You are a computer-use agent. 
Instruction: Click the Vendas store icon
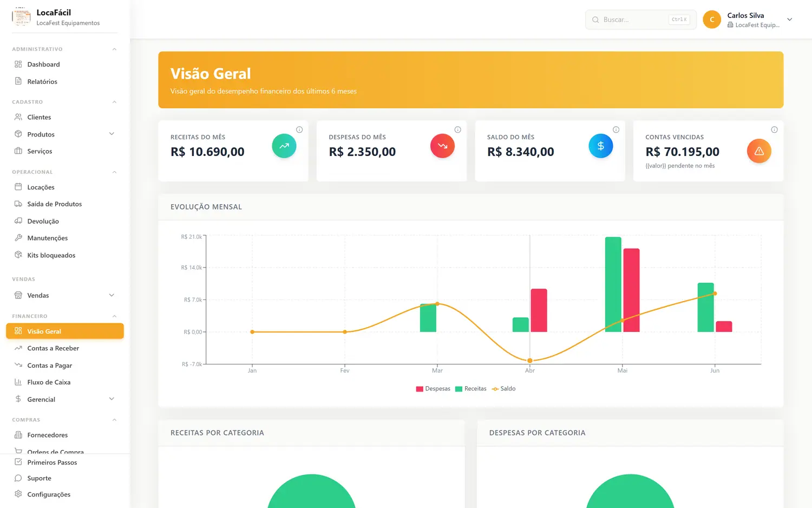point(18,295)
